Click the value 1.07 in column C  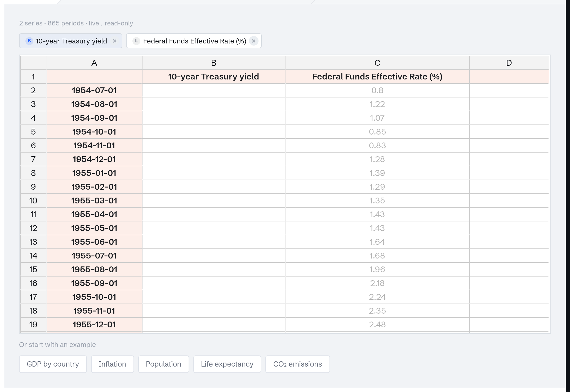point(377,118)
